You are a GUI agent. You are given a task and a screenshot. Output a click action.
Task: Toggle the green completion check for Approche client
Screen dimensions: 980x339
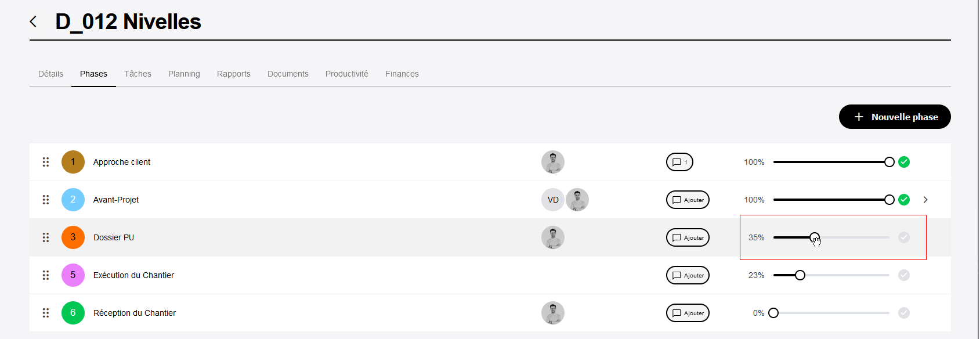tap(904, 162)
